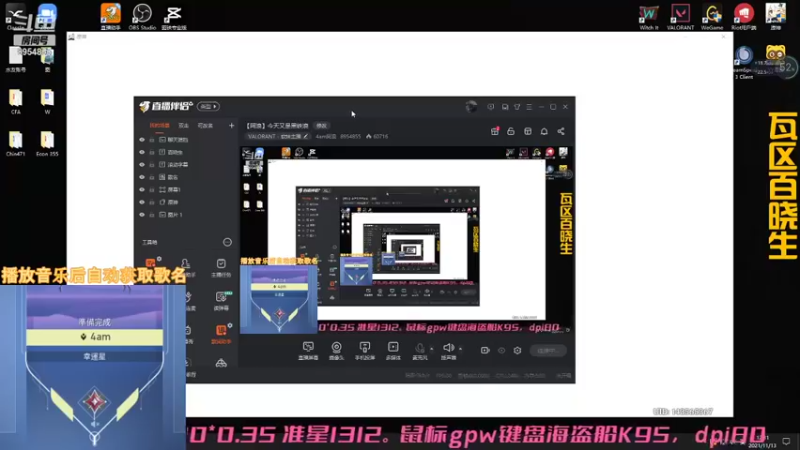Mute the 麦克风 microphone
The width and height of the screenshot is (800, 450).
tap(420, 351)
